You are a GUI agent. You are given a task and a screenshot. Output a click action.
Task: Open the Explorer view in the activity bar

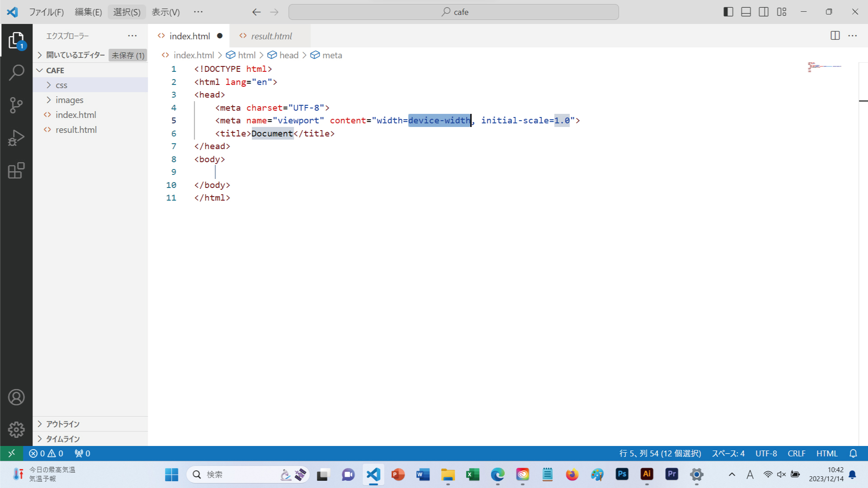click(x=17, y=40)
